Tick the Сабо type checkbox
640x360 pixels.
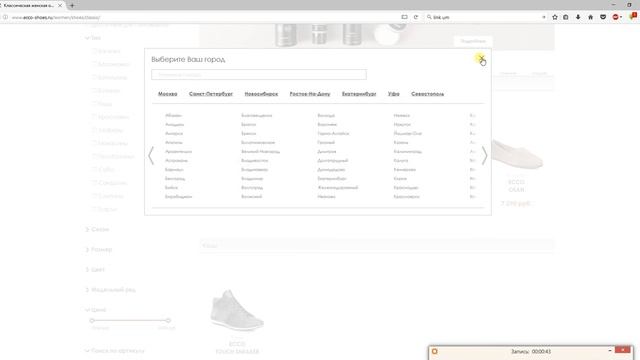(94, 169)
